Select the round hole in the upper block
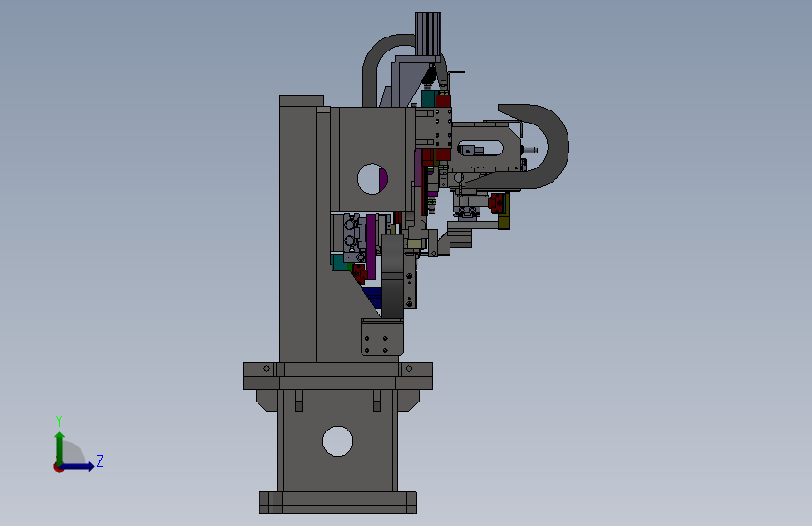This screenshot has height=526, width=812. tap(373, 179)
